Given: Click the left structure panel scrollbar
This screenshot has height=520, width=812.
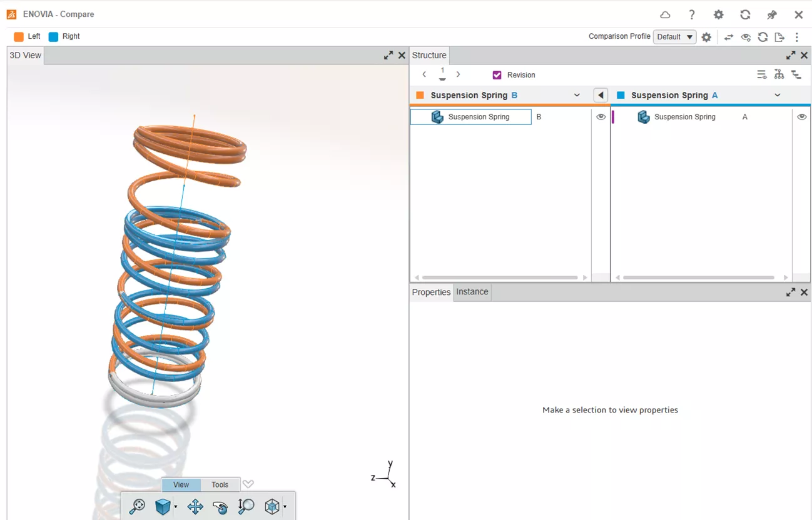Looking at the screenshot, I should [500, 277].
